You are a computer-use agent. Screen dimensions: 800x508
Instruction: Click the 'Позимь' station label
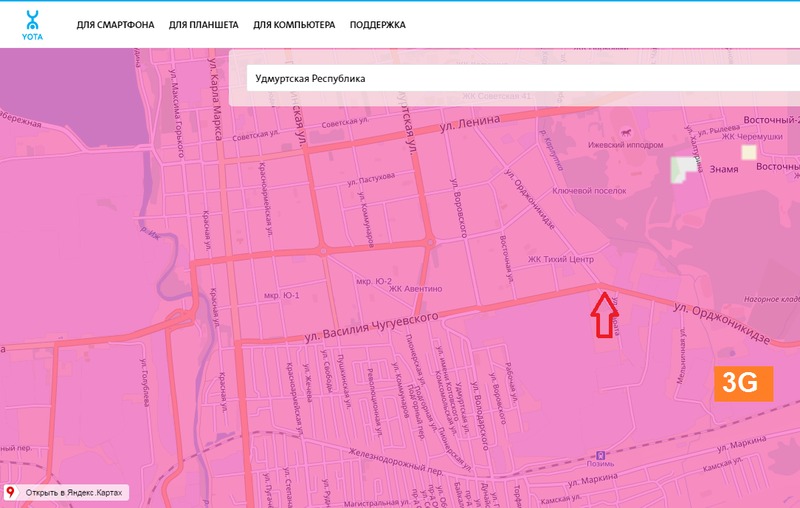(x=600, y=464)
